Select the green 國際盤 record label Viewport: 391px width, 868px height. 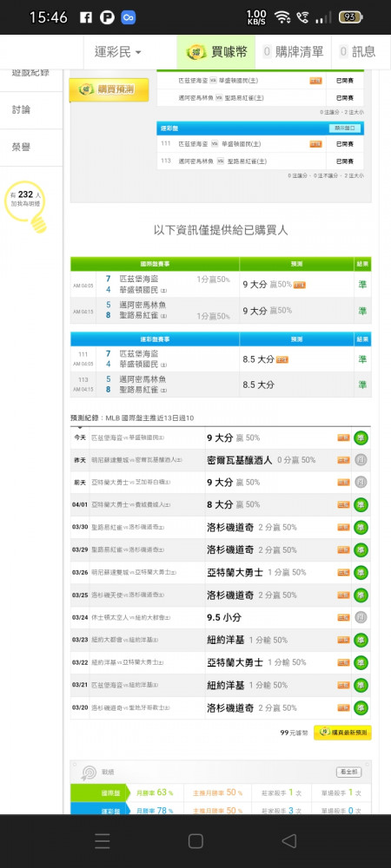(x=98, y=792)
